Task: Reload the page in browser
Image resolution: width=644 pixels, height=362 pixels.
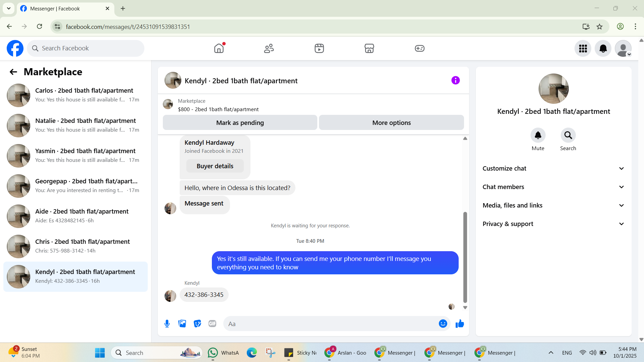Action: pyautogui.click(x=40, y=27)
